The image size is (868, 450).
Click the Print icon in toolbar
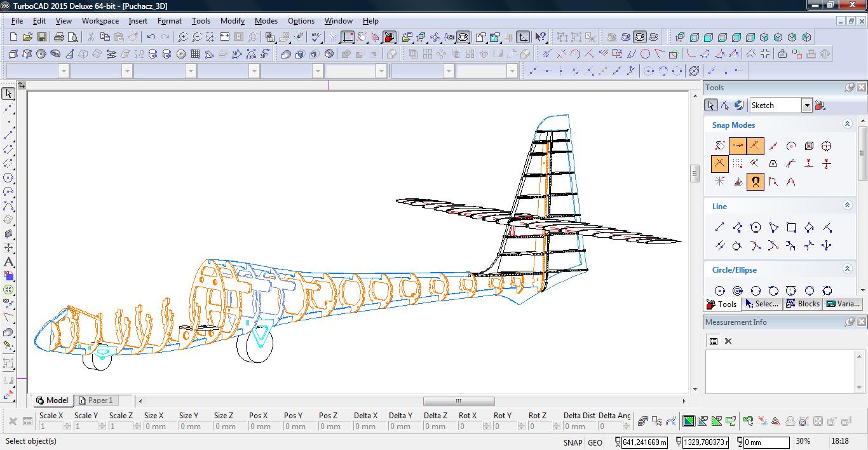click(x=59, y=37)
